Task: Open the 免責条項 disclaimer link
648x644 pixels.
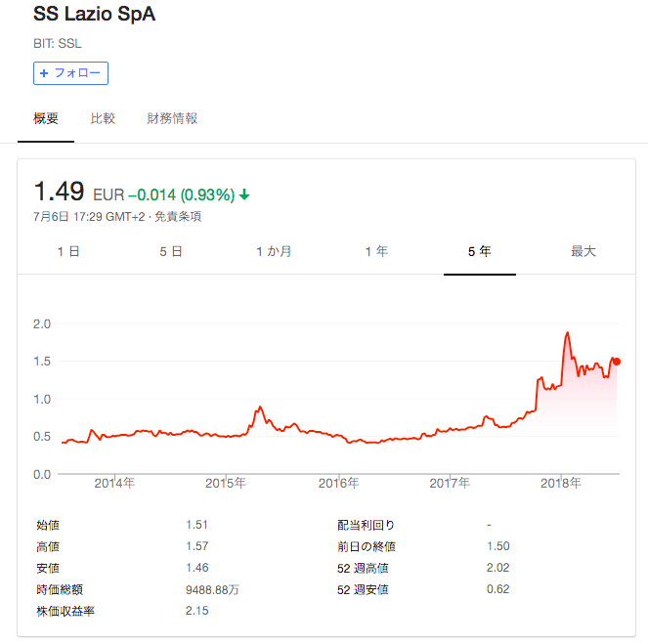Action: click(178, 216)
